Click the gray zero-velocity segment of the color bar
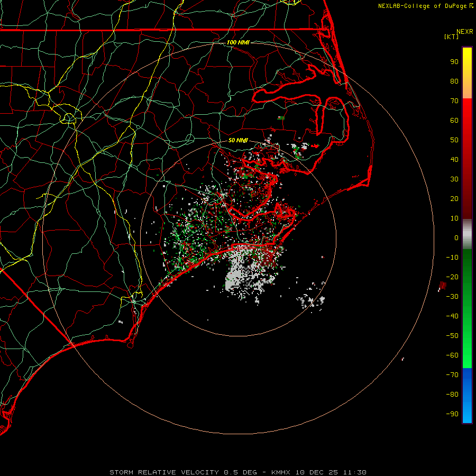Screen dimensions: 476x476 pos(467,234)
